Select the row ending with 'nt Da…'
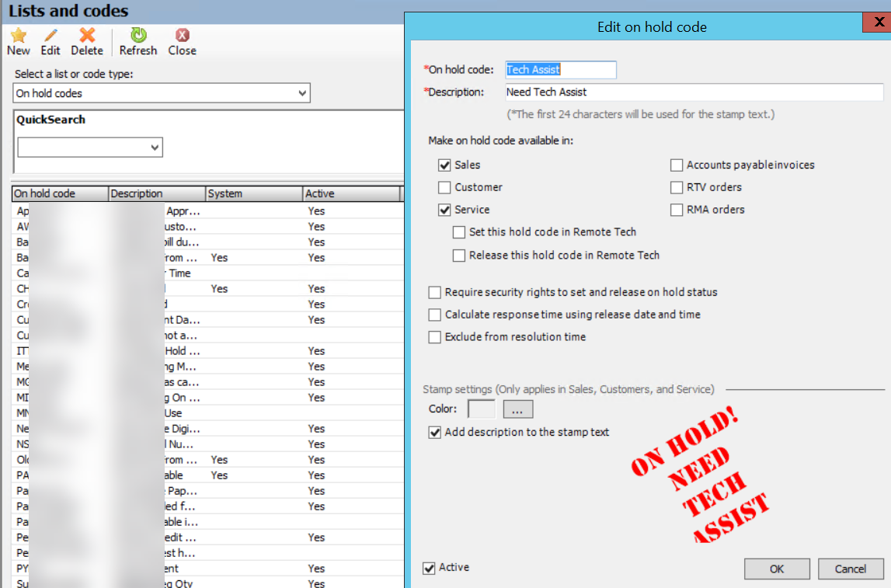The image size is (891, 588). click(207, 320)
